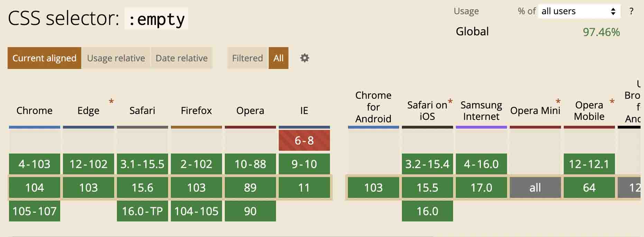Switch to Usage relative view
644x237 pixels.
click(116, 58)
